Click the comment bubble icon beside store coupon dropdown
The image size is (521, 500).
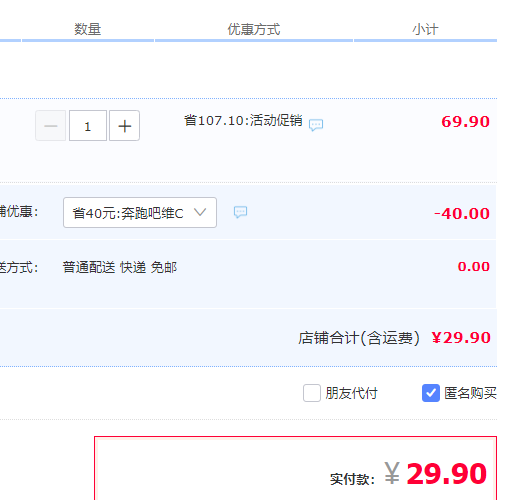point(240,212)
